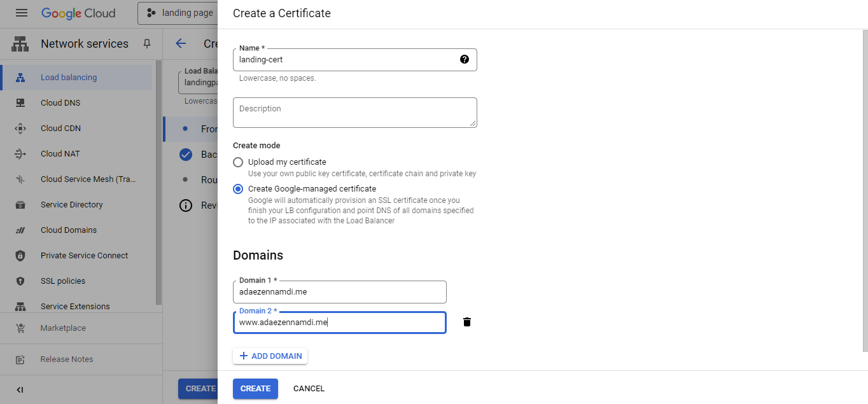Select the Upload my certificate radio button
This screenshot has width=868, height=404.
tap(237, 162)
